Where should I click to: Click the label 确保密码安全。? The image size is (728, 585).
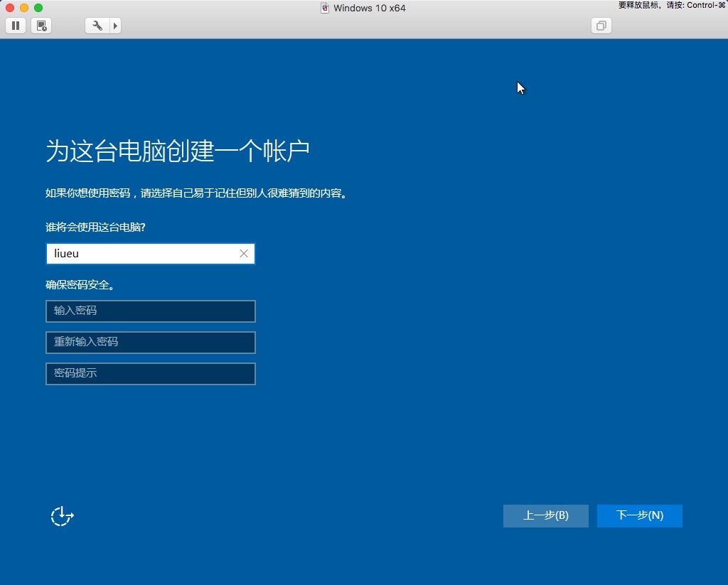coord(80,284)
